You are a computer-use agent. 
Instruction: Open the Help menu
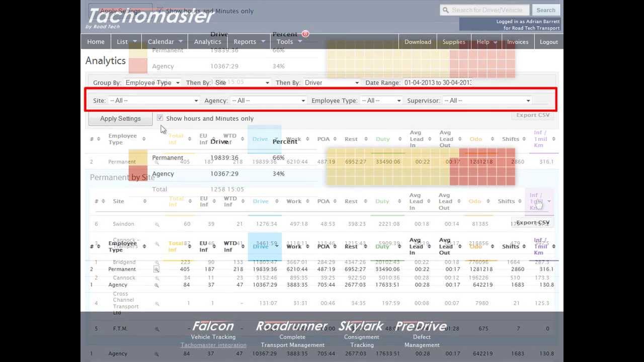pos(487,42)
